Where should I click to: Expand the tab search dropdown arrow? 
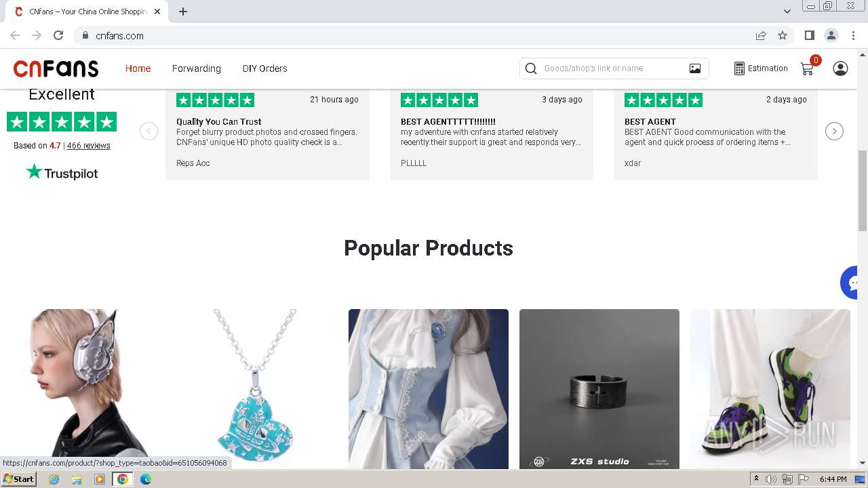(787, 12)
